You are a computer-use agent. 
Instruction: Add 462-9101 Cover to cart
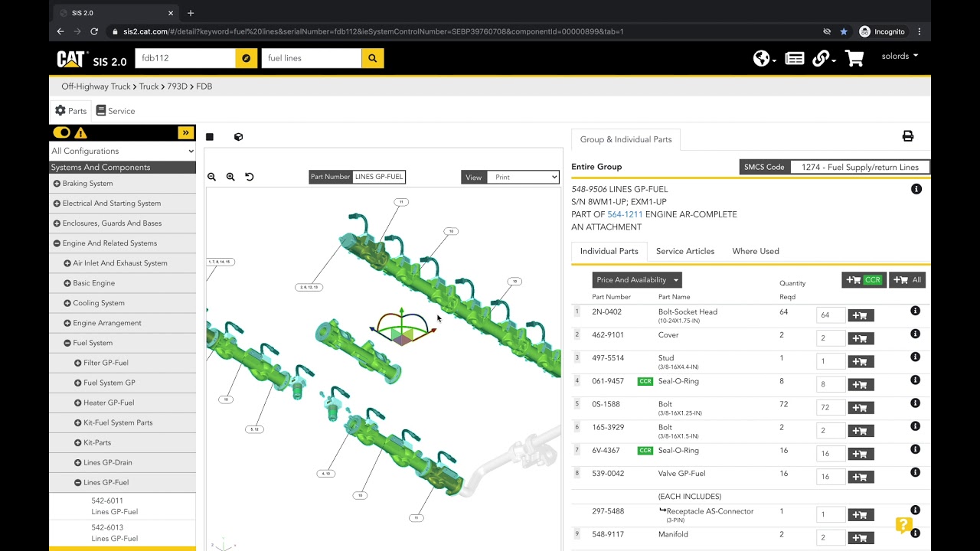pos(861,338)
